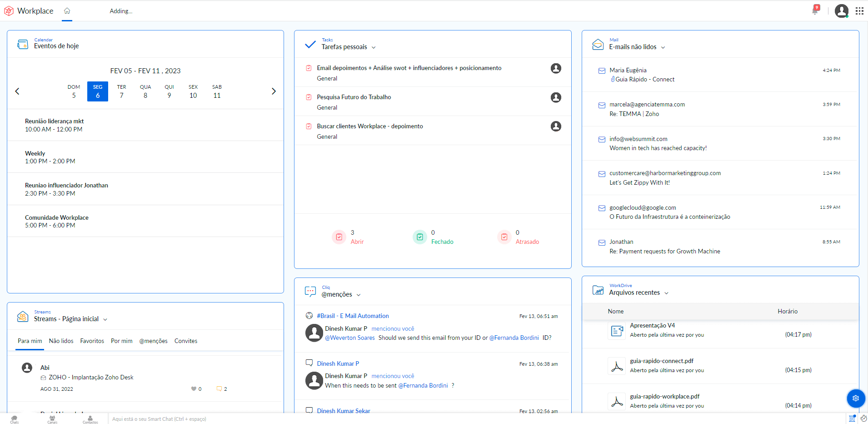The width and height of the screenshot is (868, 424).
Task: Expand the Arquivos recentes dropdown
Action: click(x=667, y=293)
